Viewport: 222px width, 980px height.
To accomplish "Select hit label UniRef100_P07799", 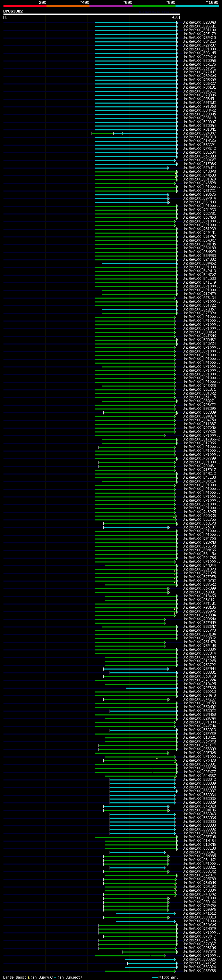I will (x=199, y=459).
